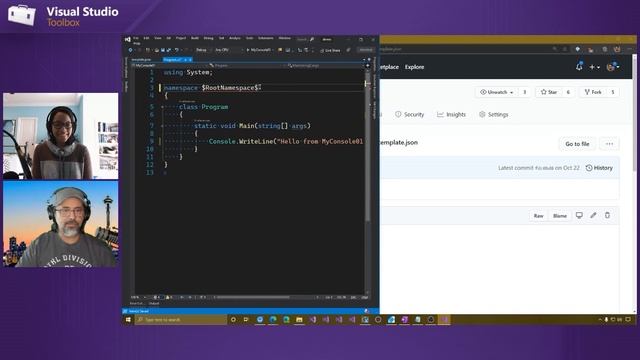The width and height of the screenshot is (640, 360).
Task: Open the Program class navigation dropdown
Action: coord(246,65)
